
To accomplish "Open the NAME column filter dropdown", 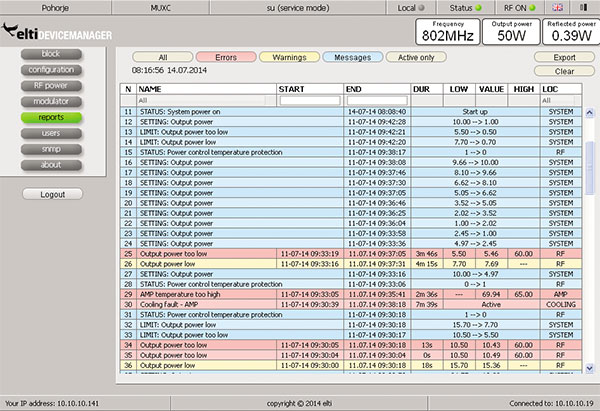I will [x=205, y=100].
